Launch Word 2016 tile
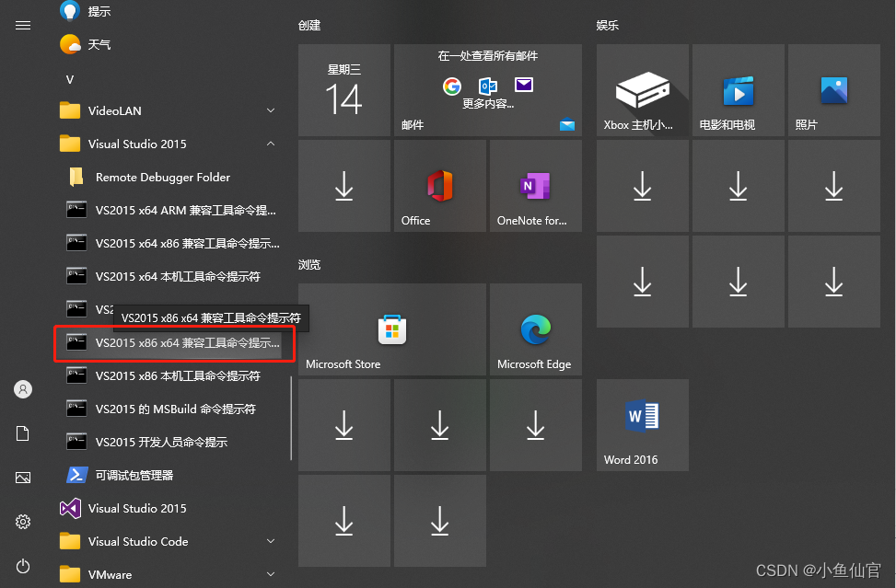The image size is (896, 588). [642, 425]
